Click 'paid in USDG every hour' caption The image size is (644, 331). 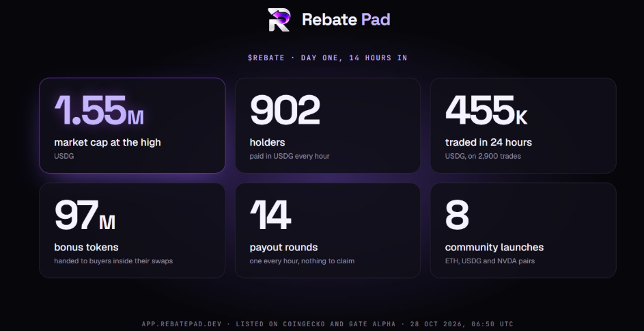[290, 156]
